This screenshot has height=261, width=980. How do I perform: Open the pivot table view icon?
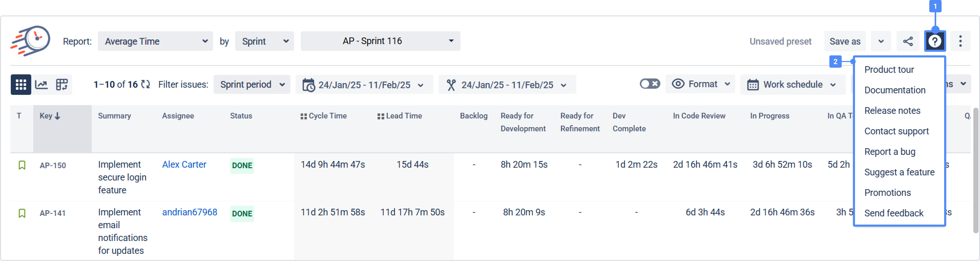62,84
